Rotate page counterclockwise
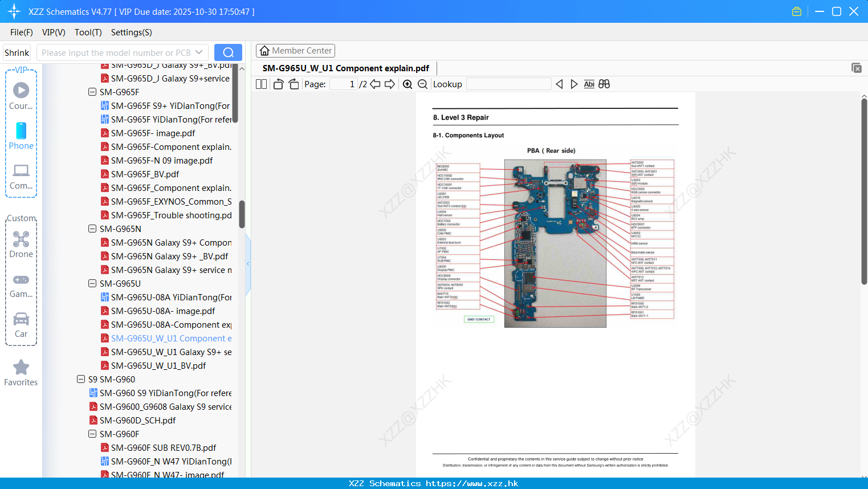This screenshot has height=489, width=868. click(278, 84)
